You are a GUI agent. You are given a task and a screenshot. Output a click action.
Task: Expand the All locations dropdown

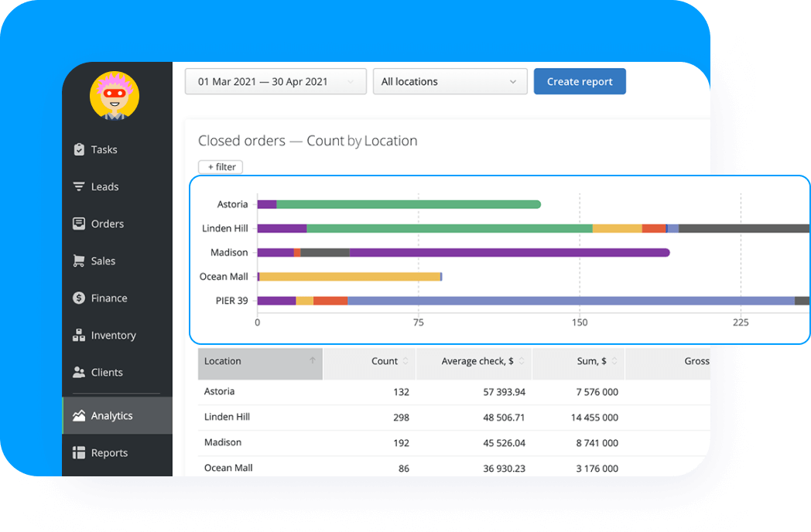(x=450, y=81)
